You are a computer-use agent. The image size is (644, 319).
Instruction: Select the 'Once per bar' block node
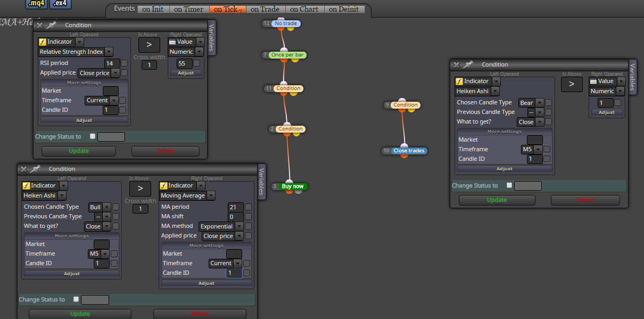click(287, 55)
